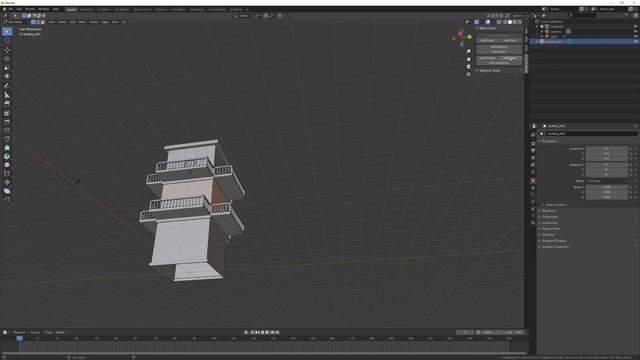Click the Location X value field
Viewport: 640px width, 360px height.
607,149
